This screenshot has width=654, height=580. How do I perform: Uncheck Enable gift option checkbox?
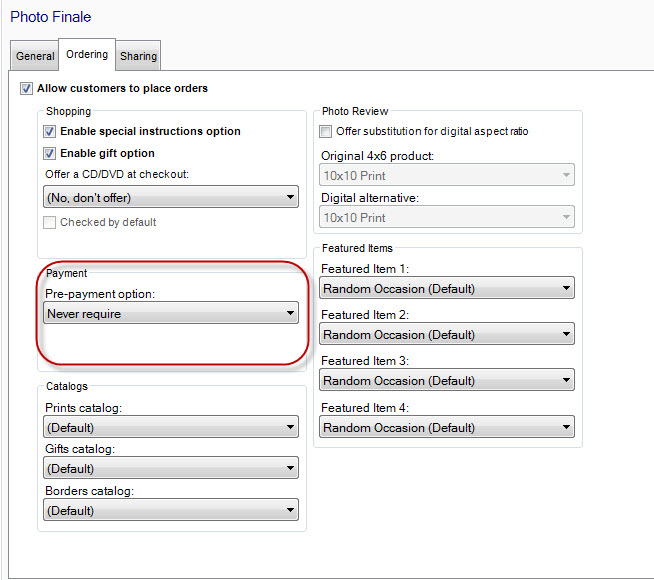tap(49, 153)
